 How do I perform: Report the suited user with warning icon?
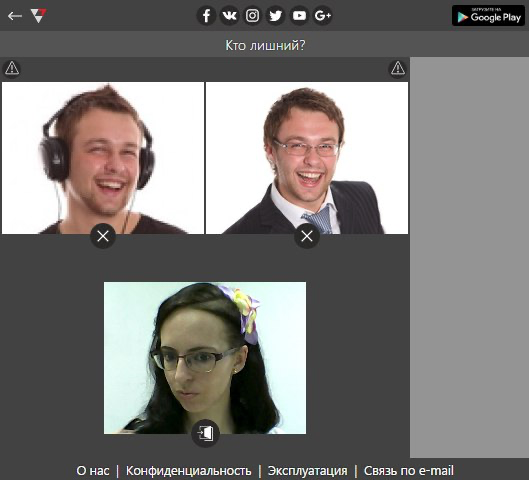click(x=398, y=68)
